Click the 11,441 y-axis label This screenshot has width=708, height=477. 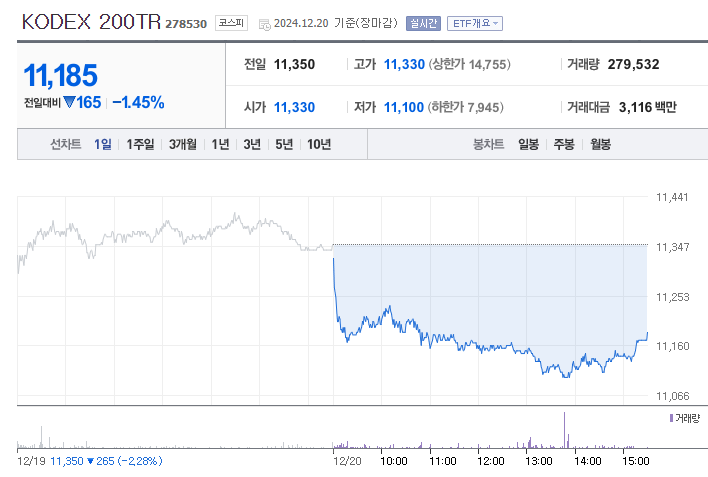tap(672, 197)
